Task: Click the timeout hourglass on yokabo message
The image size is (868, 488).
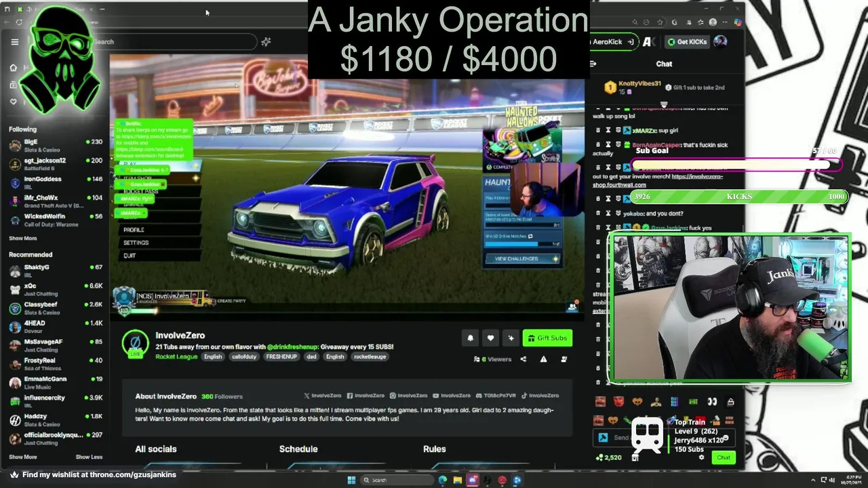Action: coord(608,213)
